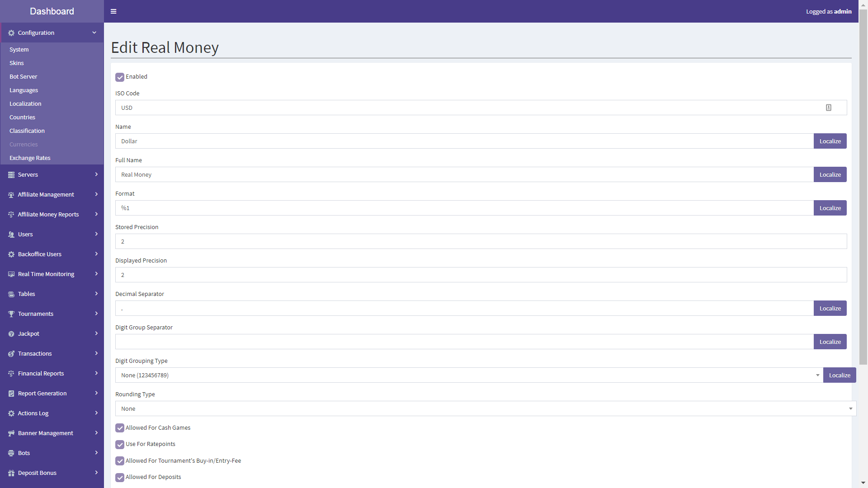
Task: Click the Affiliate Management sidebar icon
Action: (x=11, y=194)
